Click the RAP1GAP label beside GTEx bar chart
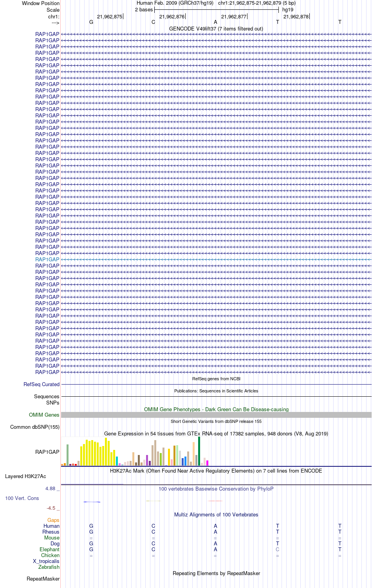The height and width of the screenshot is (588, 372). tap(47, 452)
